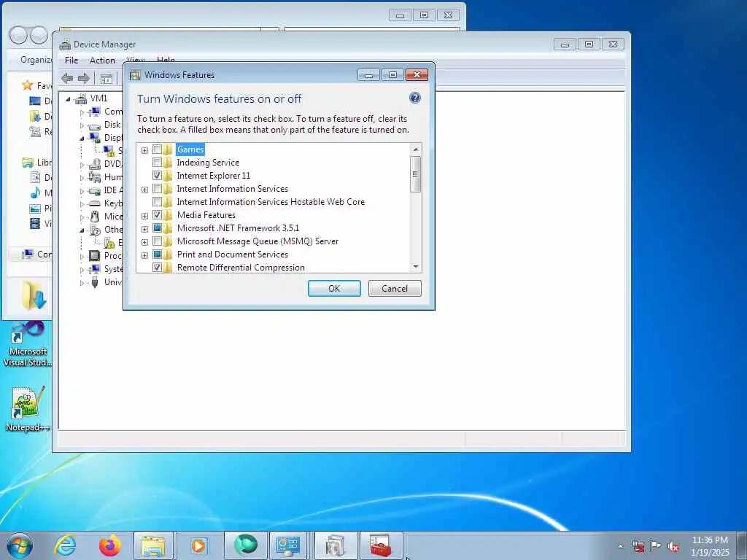Uncheck the Internet Explorer 11 checkbox
The width and height of the screenshot is (747, 560).
pyautogui.click(x=158, y=176)
